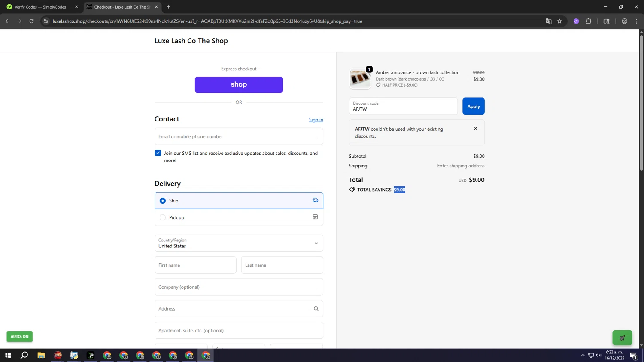644x362 pixels.
Task: Click the purple extension icon in toolbar
Action: pos(576,21)
